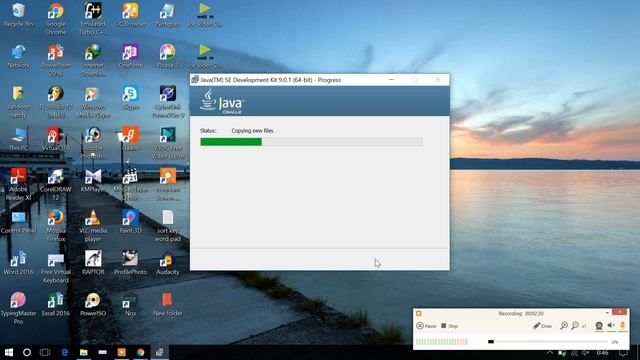640x360 pixels.
Task: Toggle system sound speaker in recorder
Action: click(x=611, y=325)
